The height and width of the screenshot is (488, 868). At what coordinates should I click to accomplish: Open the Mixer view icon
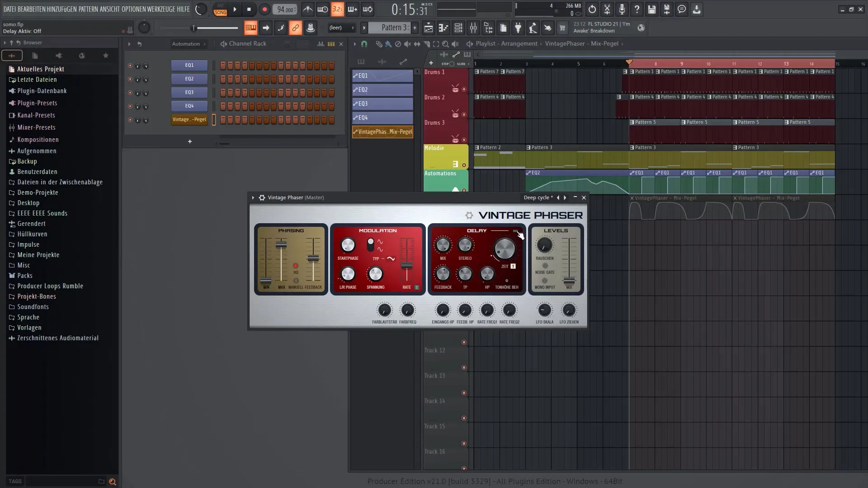pyautogui.click(x=473, y=28)
